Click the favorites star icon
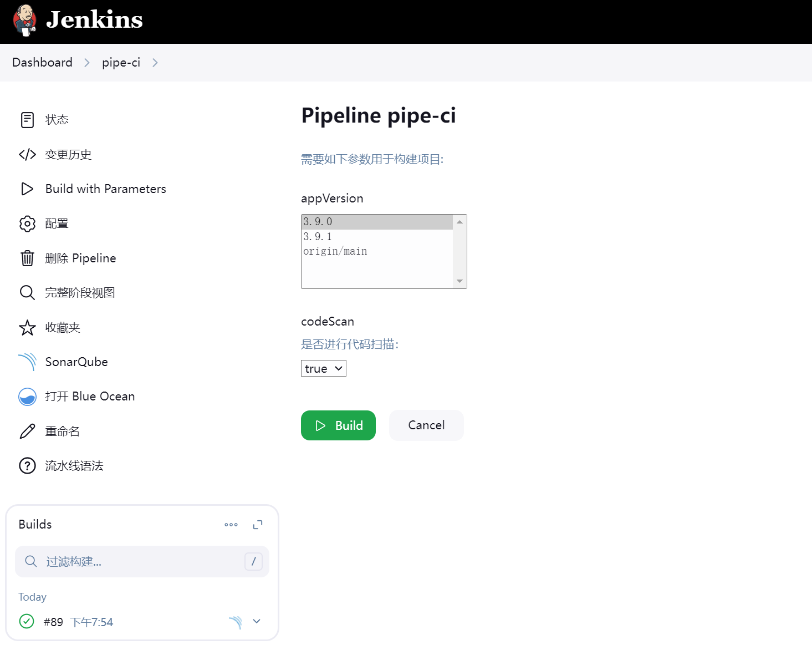812x660 pixels. coord(27,328)
